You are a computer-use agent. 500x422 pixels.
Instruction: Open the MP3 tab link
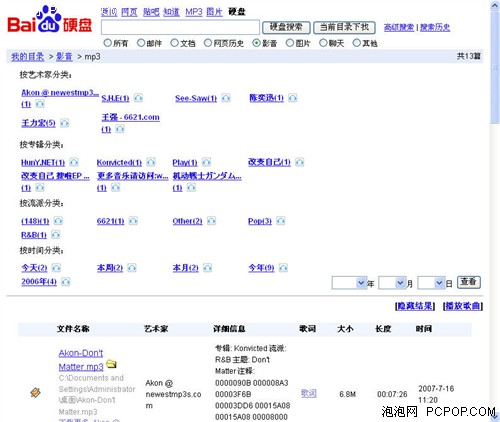[194, 12]
